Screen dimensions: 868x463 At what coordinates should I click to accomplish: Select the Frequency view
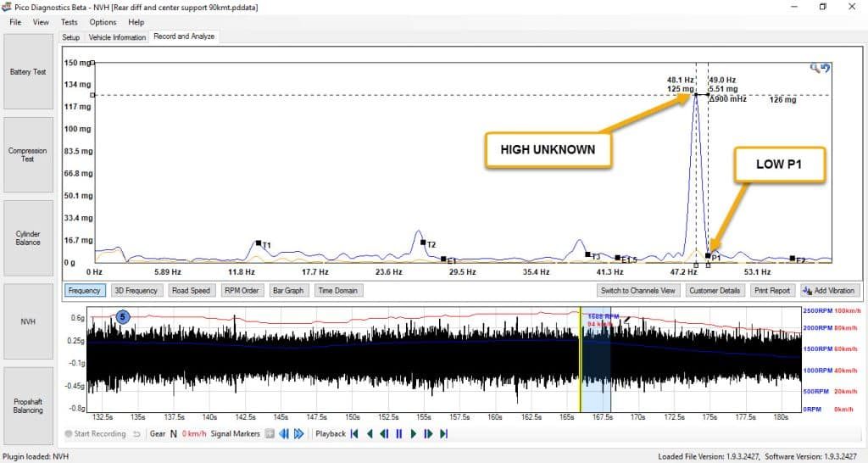84,290
